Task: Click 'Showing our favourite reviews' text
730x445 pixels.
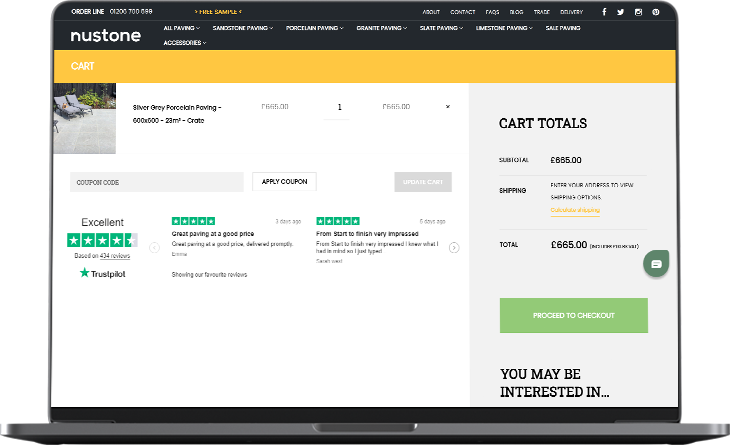Action: [x=209, y=275]
